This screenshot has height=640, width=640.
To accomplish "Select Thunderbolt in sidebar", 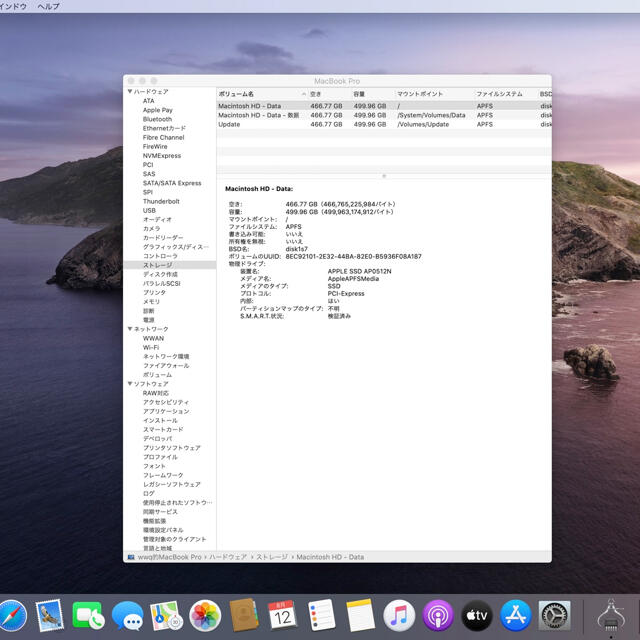I will point(161,201).
